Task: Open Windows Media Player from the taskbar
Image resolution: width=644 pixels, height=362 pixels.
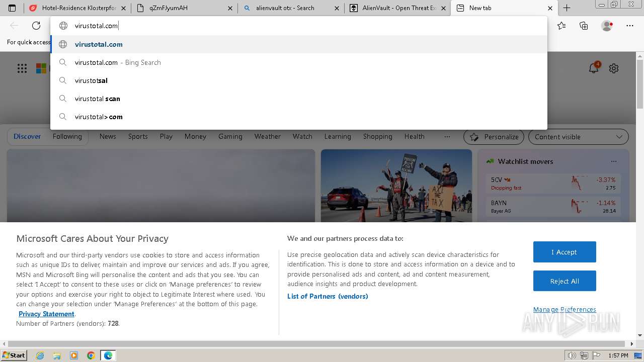Action: [74, 355]
